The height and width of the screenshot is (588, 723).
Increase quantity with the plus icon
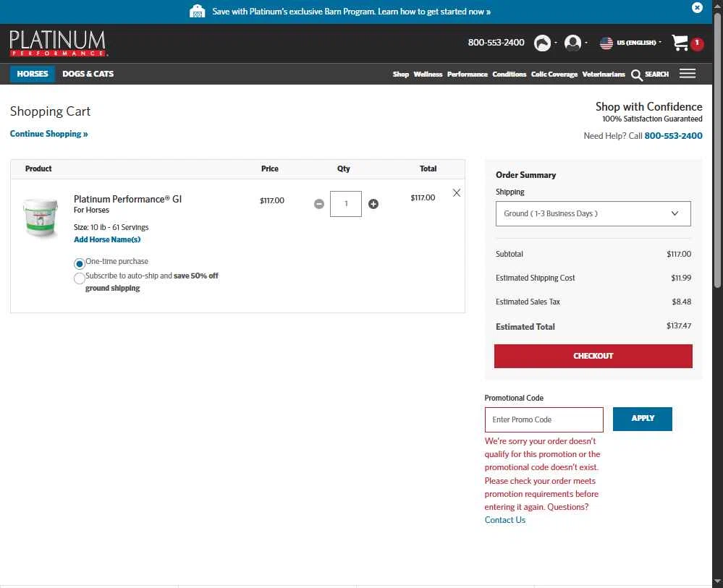tap(373, 204)
